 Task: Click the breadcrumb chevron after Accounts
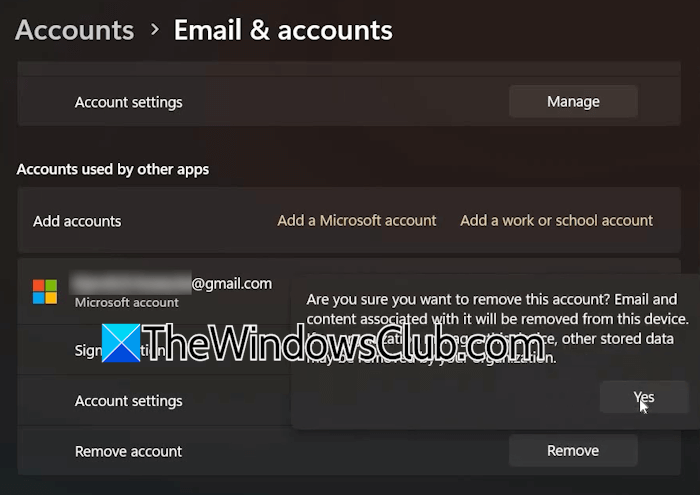coord(155,30)
